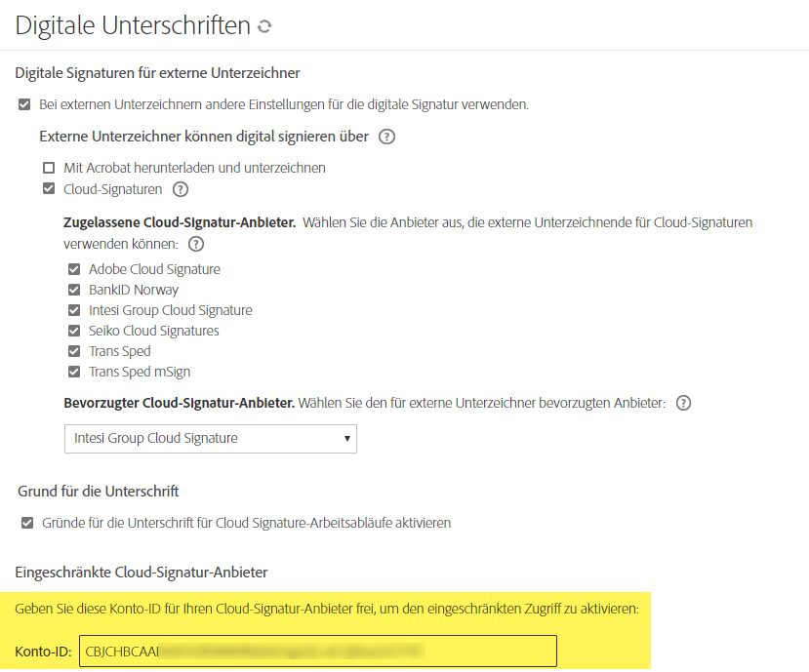Toggle Intesi Group Cloud Signature checkbox
The height and width of the screenshot is (672, 809).
coord(73,310)
